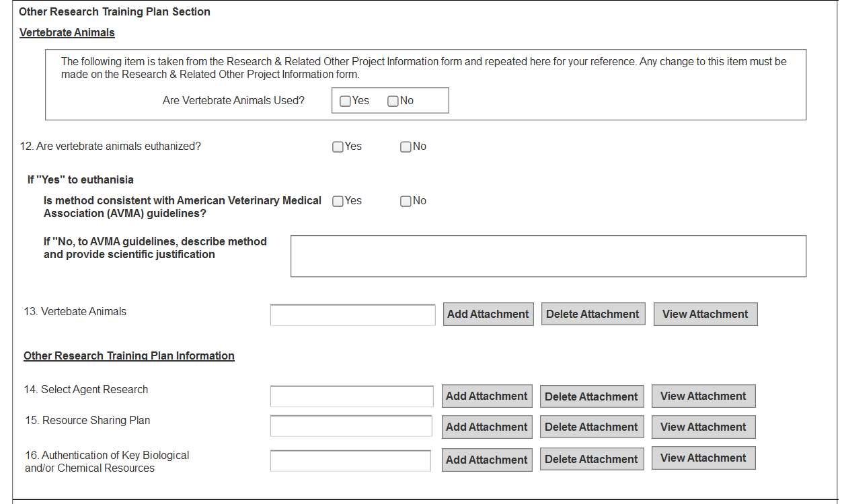
Task: View Attachment for Select Agent Research
Action: point(703,396)
